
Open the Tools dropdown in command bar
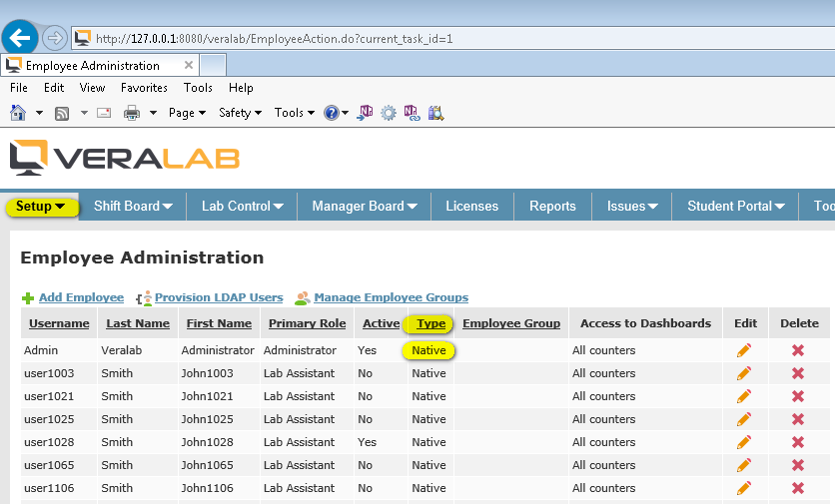coord(295,113)
